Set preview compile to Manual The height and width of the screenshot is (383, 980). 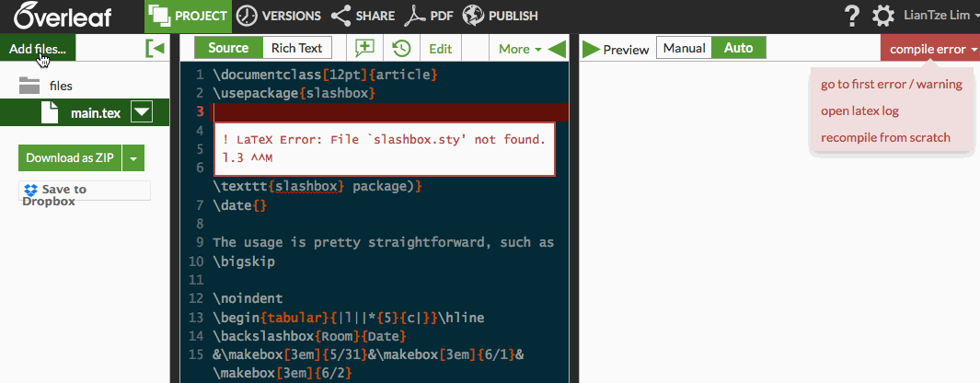pyautogui.click(x=684, y=48)
